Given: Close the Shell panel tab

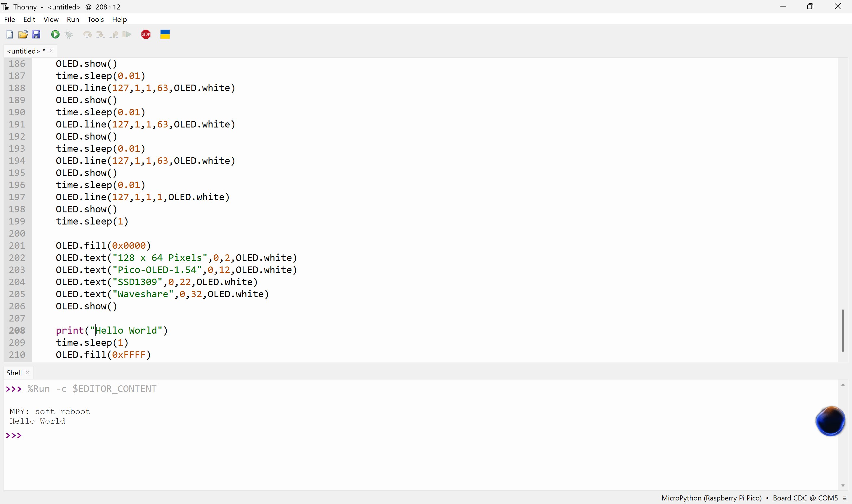Looking at the screenshot, I should [x=28, y=373].
